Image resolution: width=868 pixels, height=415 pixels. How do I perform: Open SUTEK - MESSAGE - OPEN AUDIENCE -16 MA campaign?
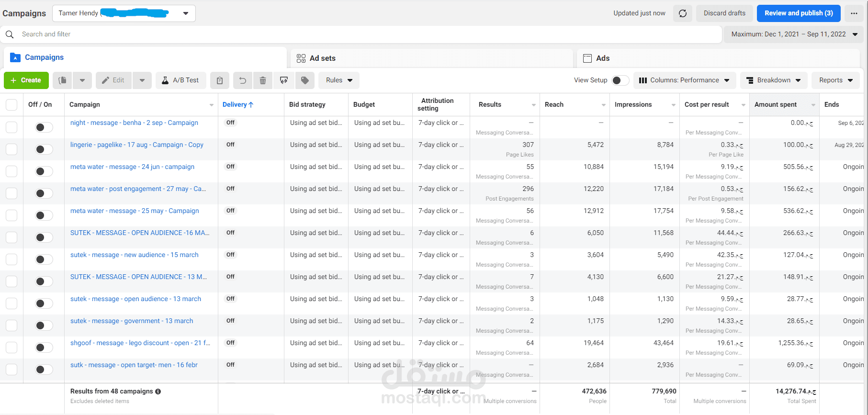(140, 233)
